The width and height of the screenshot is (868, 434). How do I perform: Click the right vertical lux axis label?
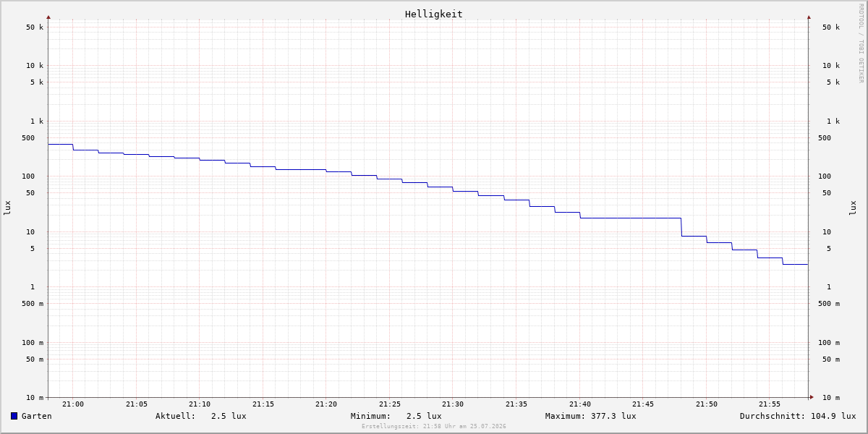(x=853, y=208)
